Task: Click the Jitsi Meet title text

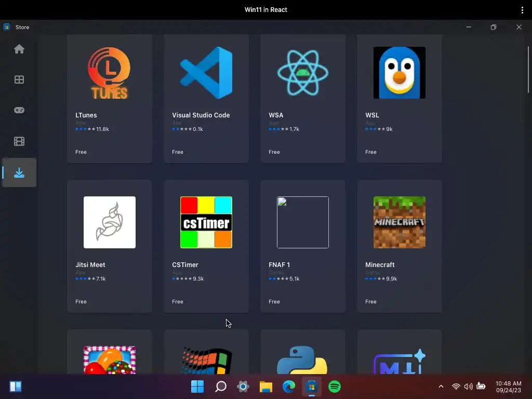Action: (90, 264)
